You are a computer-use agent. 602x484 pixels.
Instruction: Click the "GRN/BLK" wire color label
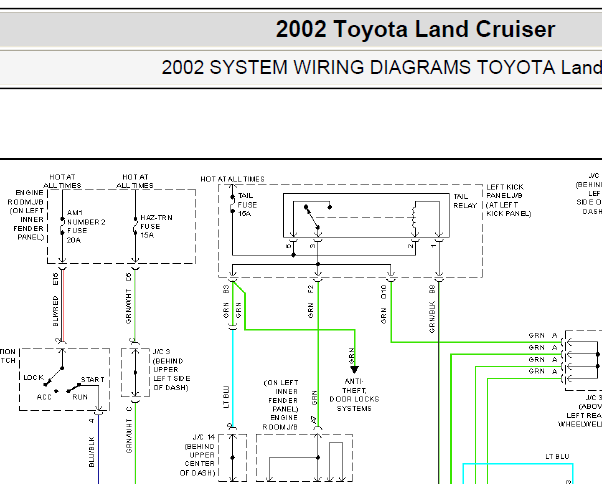pos(432,317)
